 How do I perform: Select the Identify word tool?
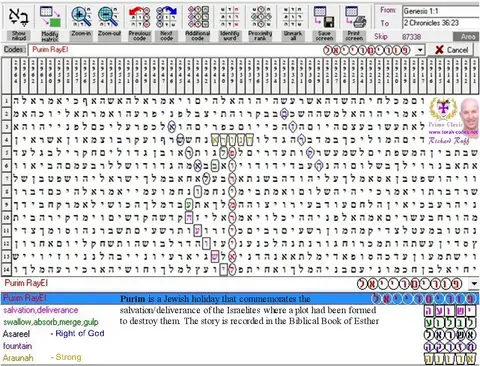click(229, 17)
